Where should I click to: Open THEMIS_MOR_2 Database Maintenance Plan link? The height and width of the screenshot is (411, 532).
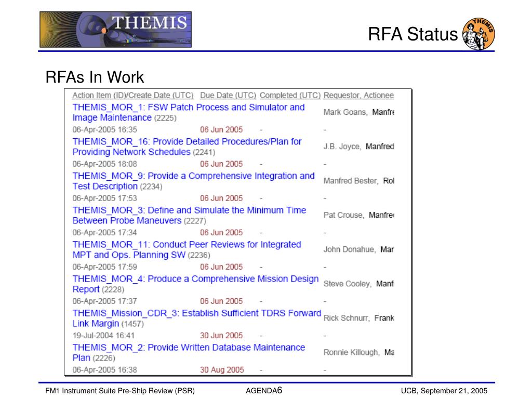point(189,352)
